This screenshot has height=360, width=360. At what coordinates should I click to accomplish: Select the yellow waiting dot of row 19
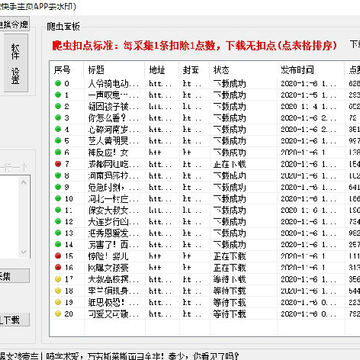point(58,302)
